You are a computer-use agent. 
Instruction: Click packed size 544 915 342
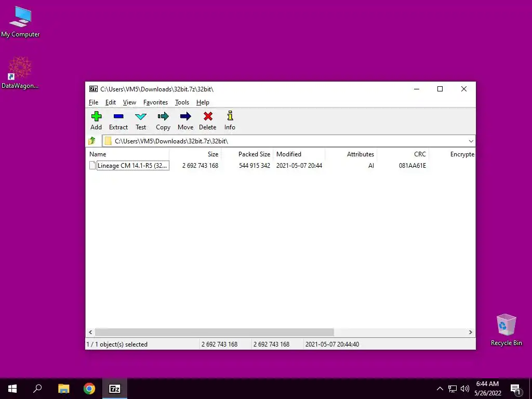pyautogui.click(x=255, y=166)
